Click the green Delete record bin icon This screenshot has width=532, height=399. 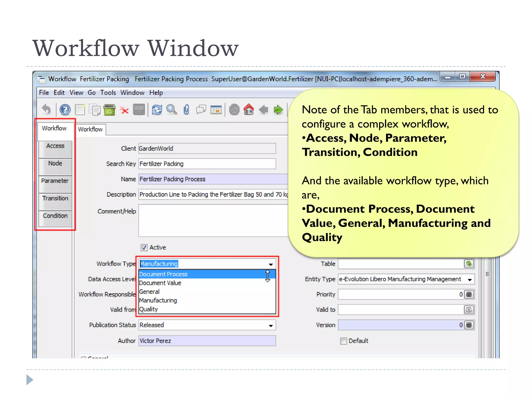(109, 110)
